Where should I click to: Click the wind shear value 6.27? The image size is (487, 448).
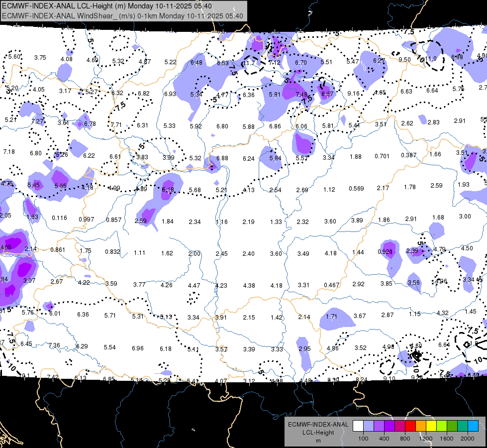(x=379, y=61)
